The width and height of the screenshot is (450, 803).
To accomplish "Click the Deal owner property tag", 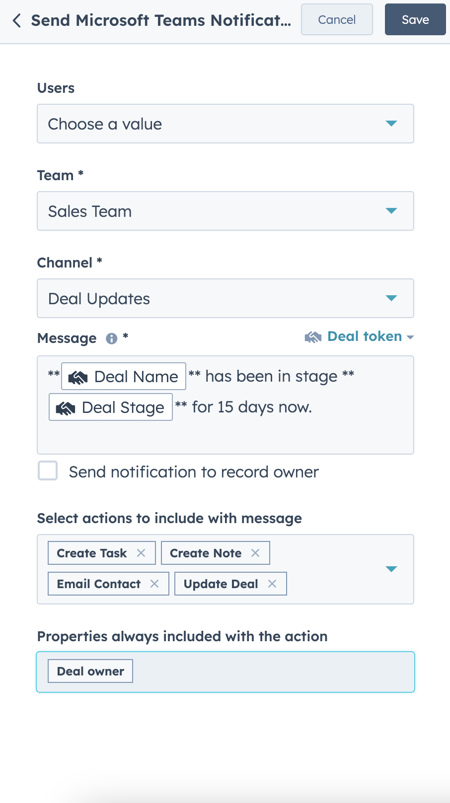I will (90, 671).
